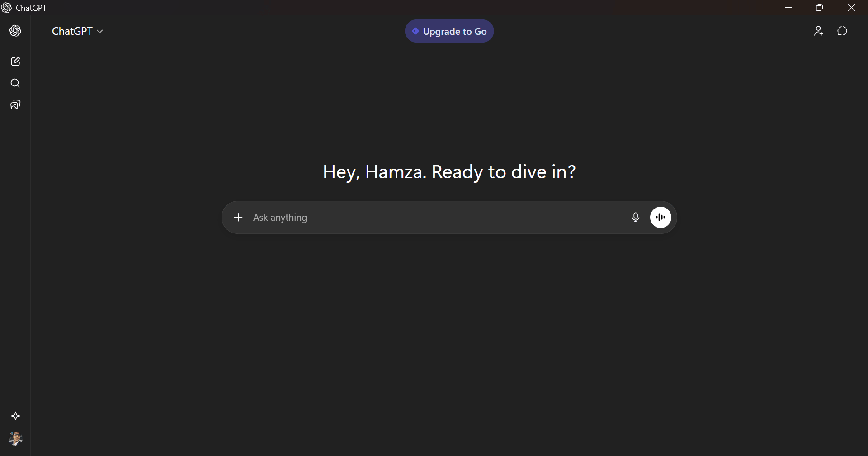Screen dimensions: 868x456
Task: Restore down the ChatGPT window
Action: click(819, 8)
